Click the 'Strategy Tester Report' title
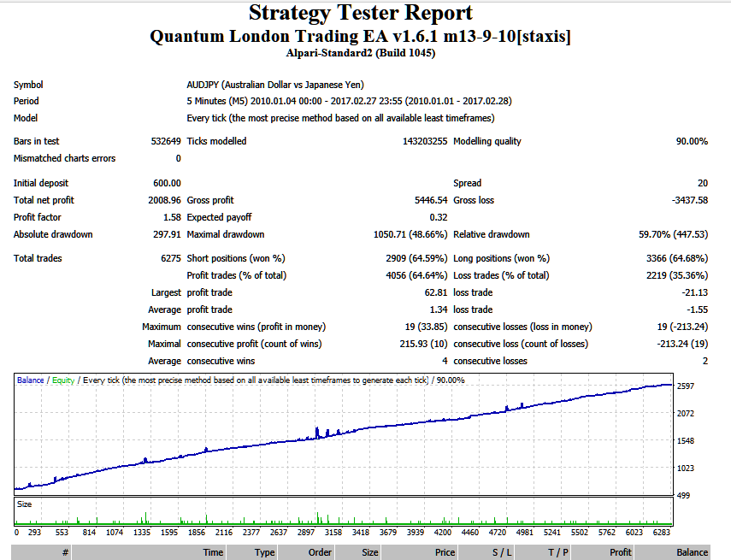Image resolution: width=731 pixels, height=560 pixels. point(361,13)
